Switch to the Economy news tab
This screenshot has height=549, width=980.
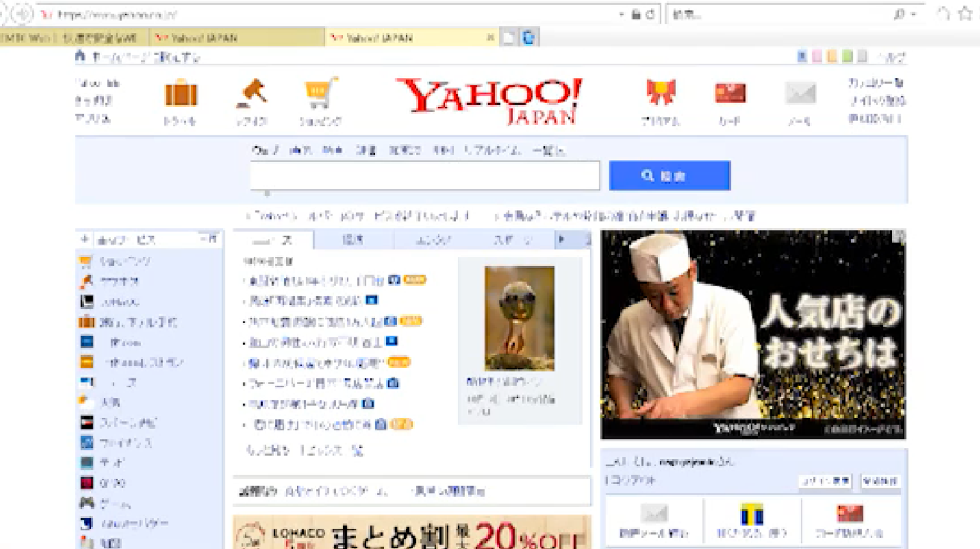tap(353, 240)
